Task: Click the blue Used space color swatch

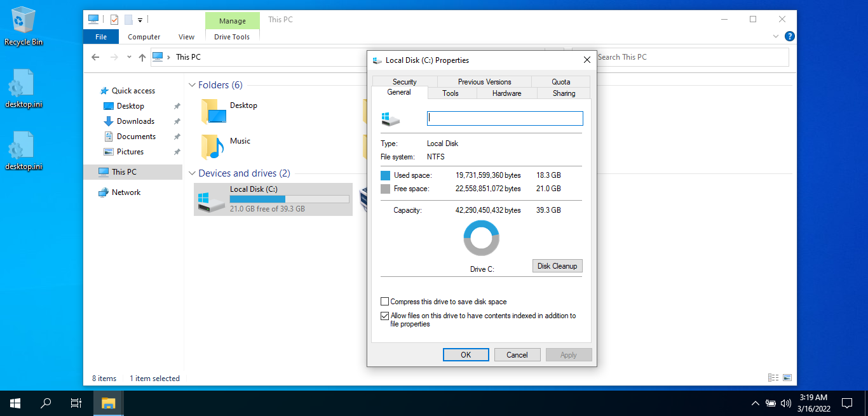Action: [x=385, y=175]
